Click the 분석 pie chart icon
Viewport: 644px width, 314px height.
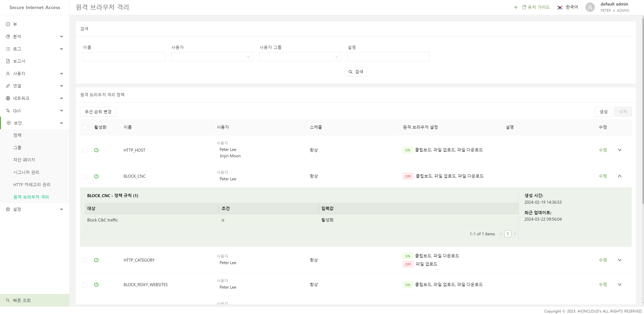8,36
